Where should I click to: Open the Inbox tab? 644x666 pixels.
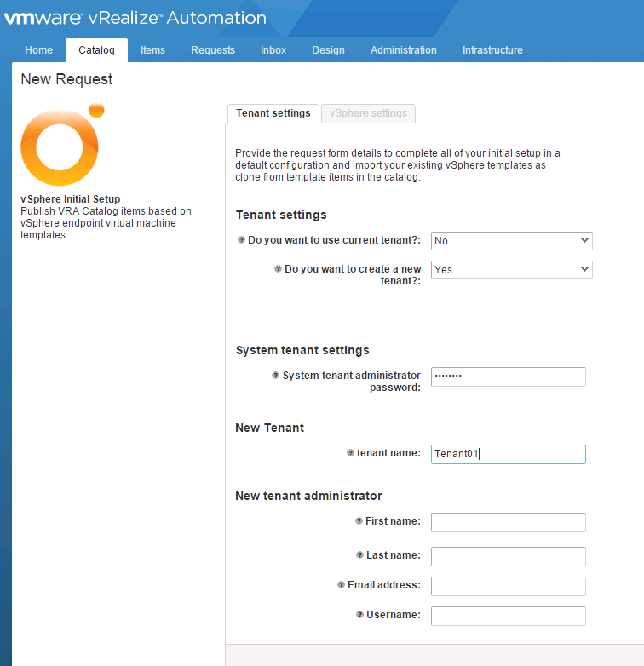[x=273, y=50]
